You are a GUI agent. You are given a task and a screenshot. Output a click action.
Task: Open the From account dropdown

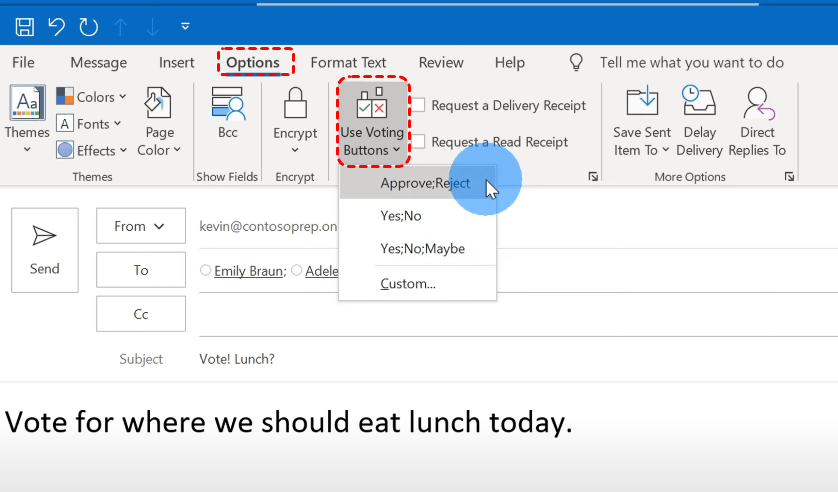[141, 226]
